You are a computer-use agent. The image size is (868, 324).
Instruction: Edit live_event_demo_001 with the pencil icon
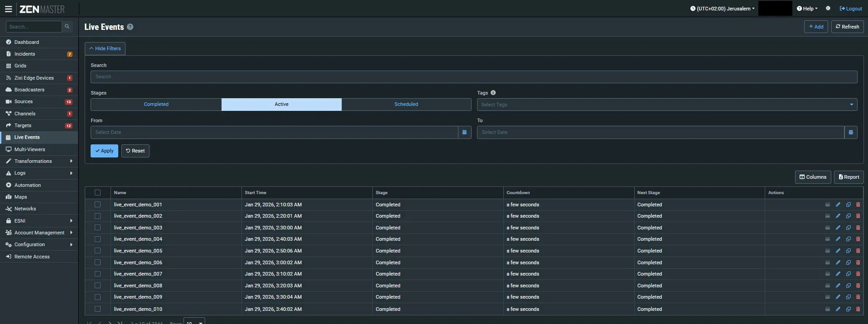[838, 205]
